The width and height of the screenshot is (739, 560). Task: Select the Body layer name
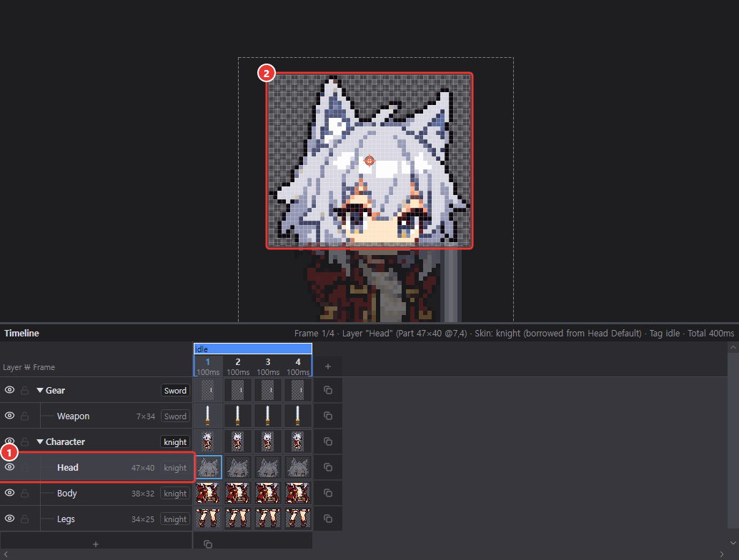[x=67, y=493]
